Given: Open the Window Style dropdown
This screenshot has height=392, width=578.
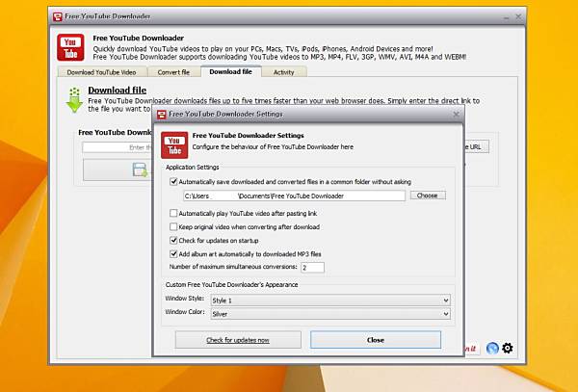Looking at the screenshot, I should click(330, 301).
